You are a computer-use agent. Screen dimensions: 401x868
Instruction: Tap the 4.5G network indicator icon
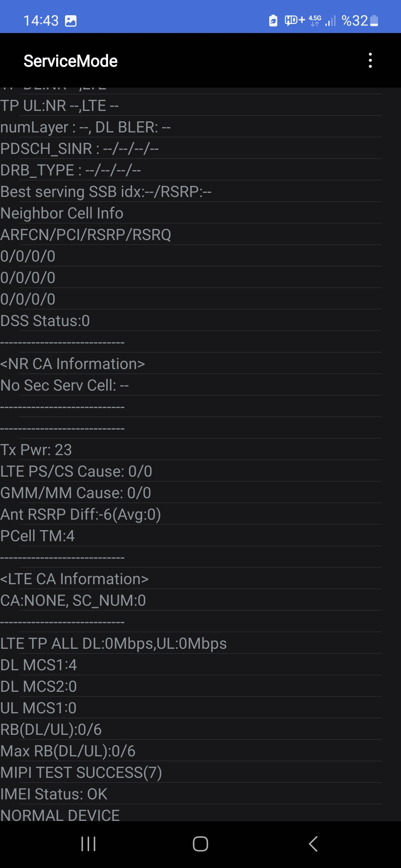point(315,20)
